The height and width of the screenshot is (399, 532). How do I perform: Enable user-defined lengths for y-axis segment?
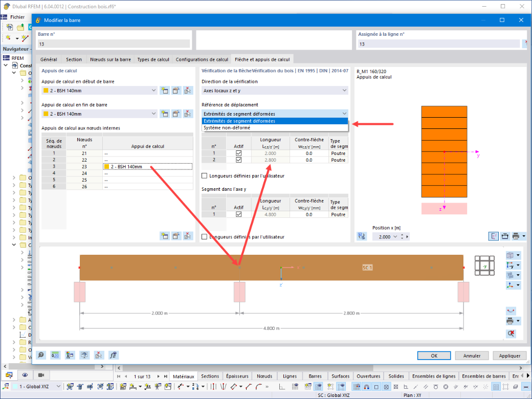[204, 237]
